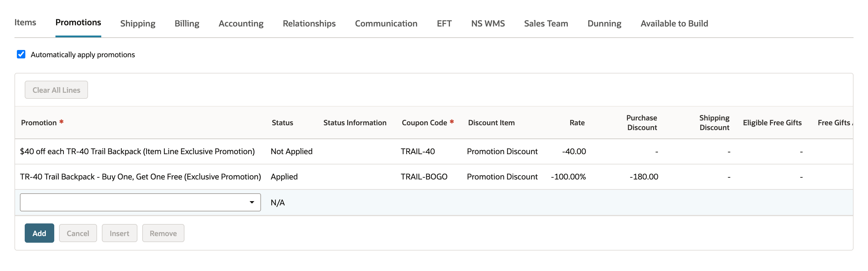Viewport: 868px width, 271px height.
Task: Open the Dunning tab
Action: (x=604, y=23)
